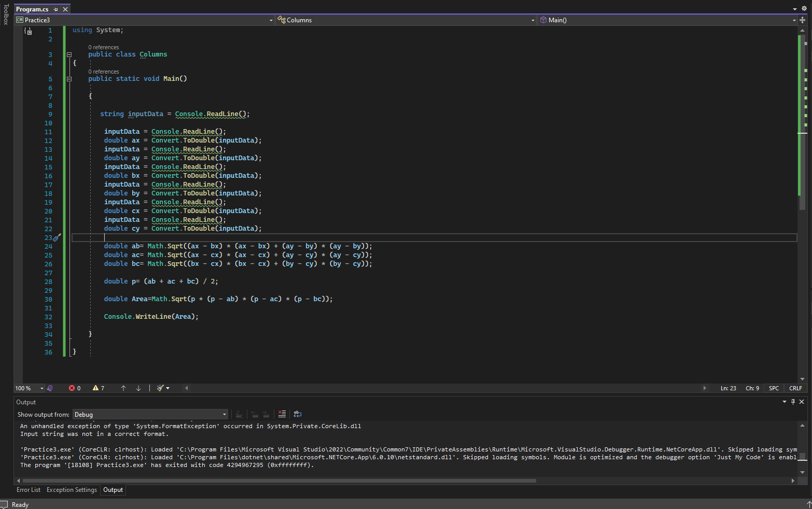Split the editor window with divider icon
Screen dimensions: 812x509
pyautogui.click(x=802, y=20)
